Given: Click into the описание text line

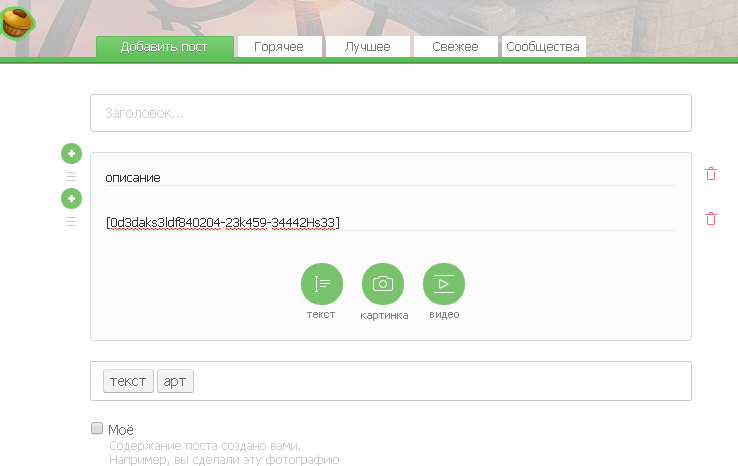Looking at the screenshot, I should coord(391,178).
